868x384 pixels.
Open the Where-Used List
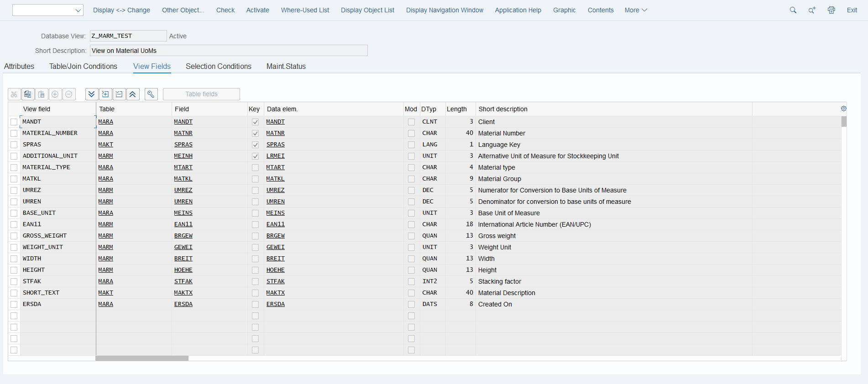[305, 10]
